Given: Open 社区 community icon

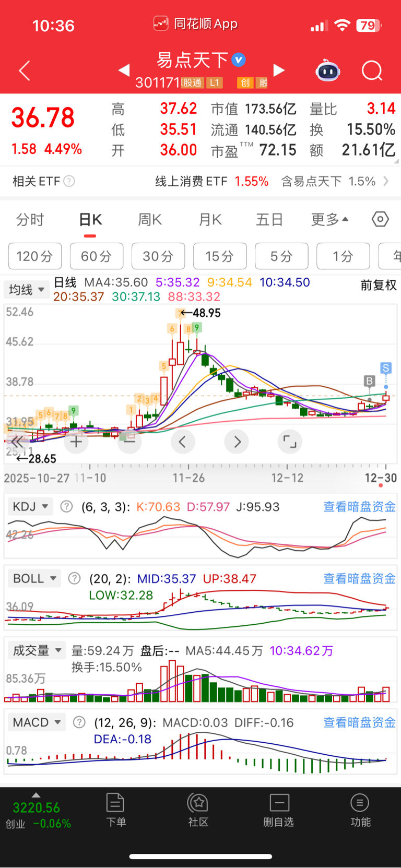Looking at the screenshot, I should pyautogui.click(x=198, y=810).
